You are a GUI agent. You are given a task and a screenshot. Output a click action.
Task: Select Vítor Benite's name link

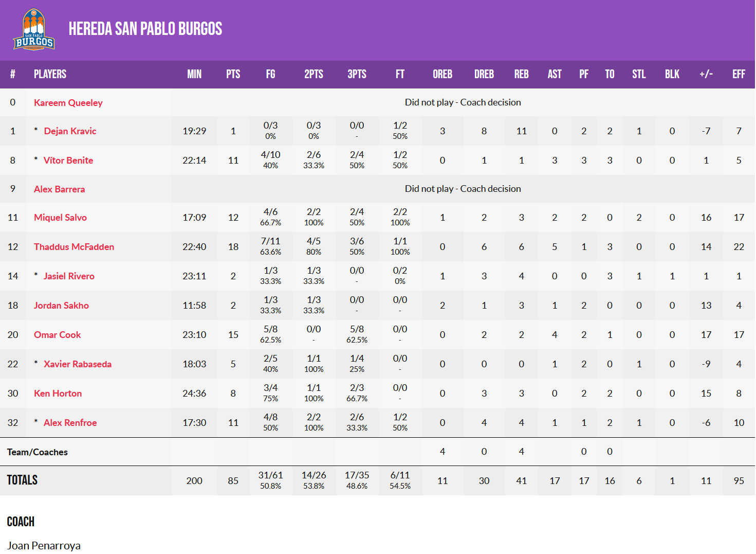tap(68, 160)
